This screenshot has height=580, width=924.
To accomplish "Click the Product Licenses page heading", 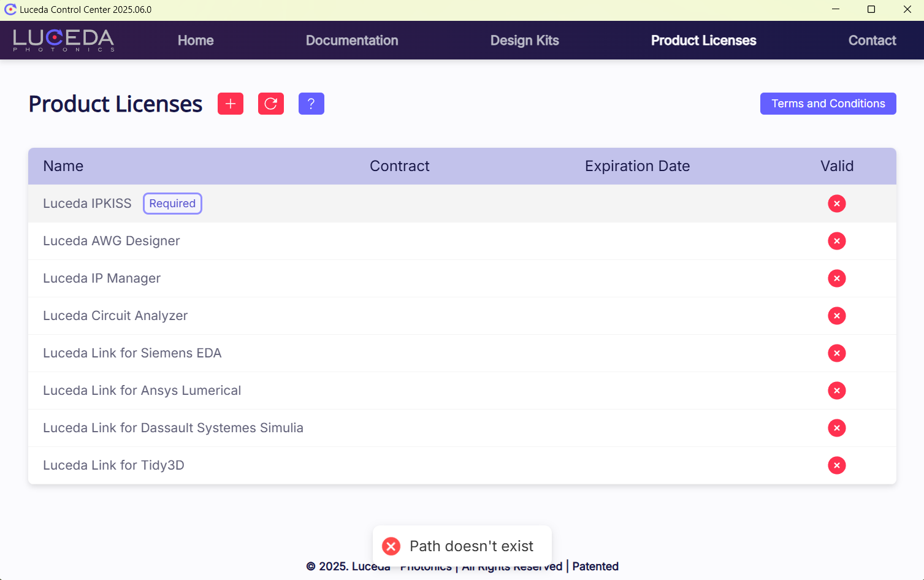I will pyautogui.click(x=115, y=104).
